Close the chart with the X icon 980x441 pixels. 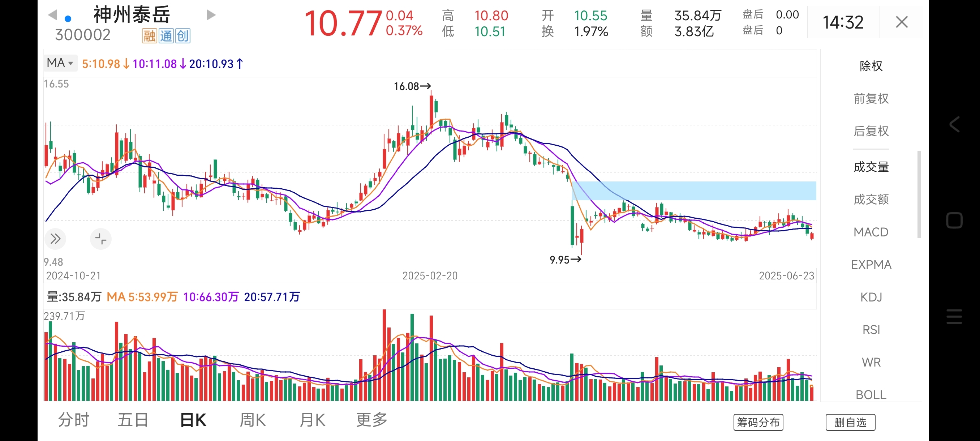[902, 22]
